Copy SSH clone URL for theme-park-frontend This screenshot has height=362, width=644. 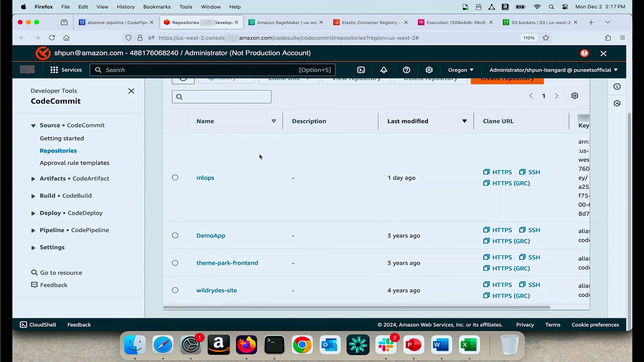(x=529, y=257)
